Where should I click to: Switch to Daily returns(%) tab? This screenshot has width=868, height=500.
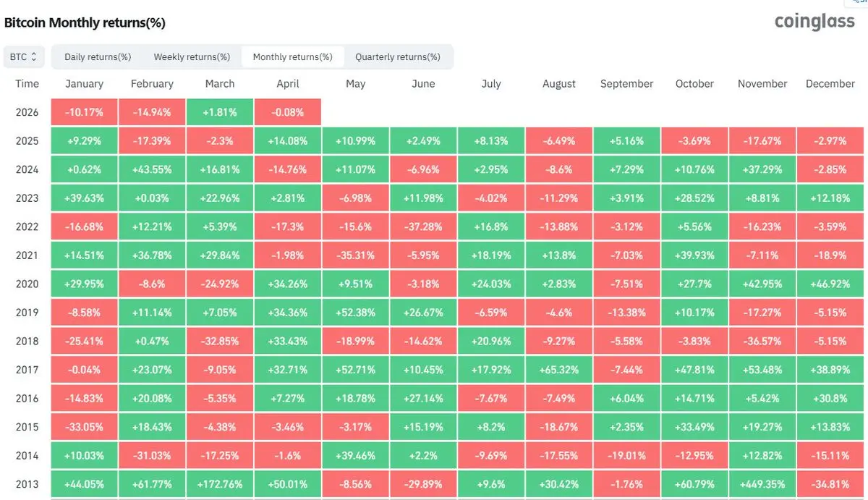pyautogui.click(x=98, y=56)
